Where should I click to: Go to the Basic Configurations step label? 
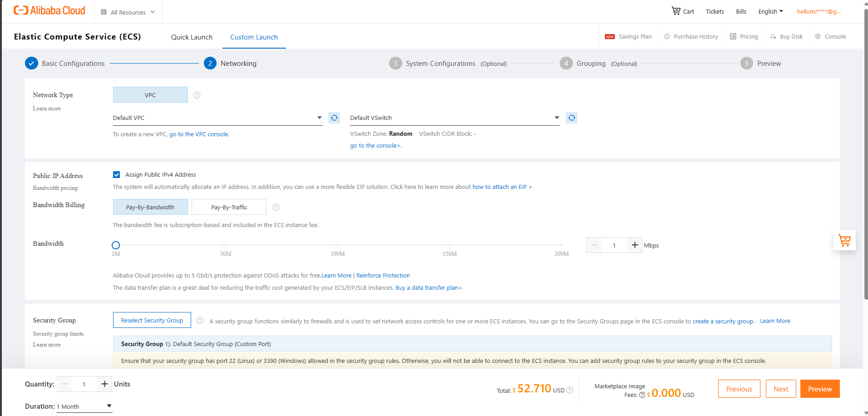click(x=73, y=64)
